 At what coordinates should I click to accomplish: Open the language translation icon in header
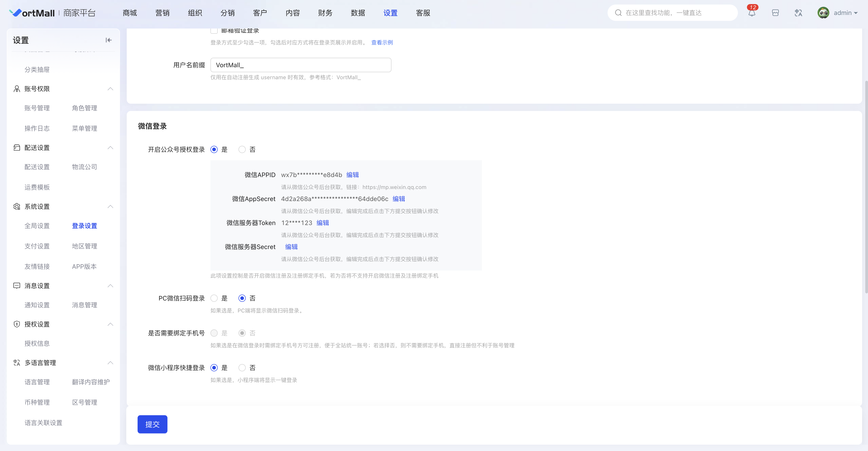pos(798,13)
